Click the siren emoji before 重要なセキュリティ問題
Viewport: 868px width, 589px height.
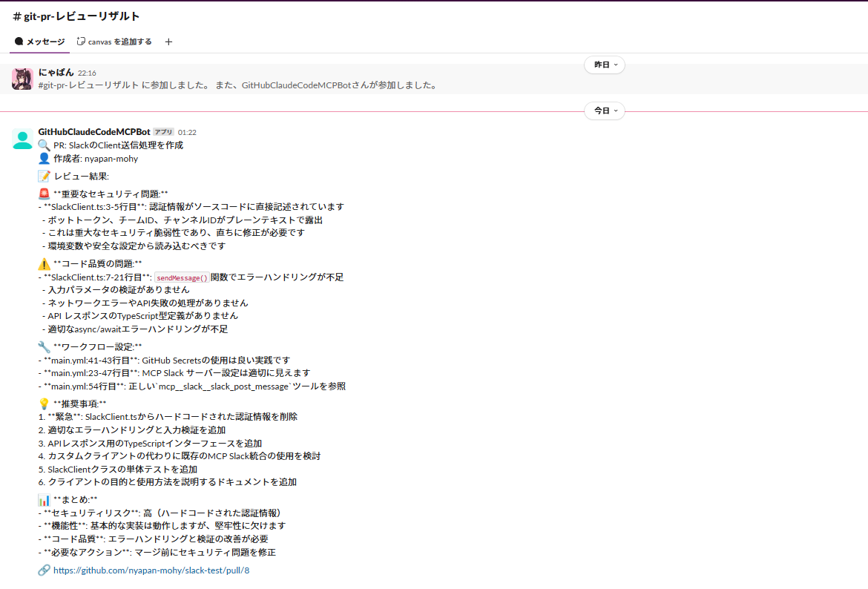pos(45,194)
